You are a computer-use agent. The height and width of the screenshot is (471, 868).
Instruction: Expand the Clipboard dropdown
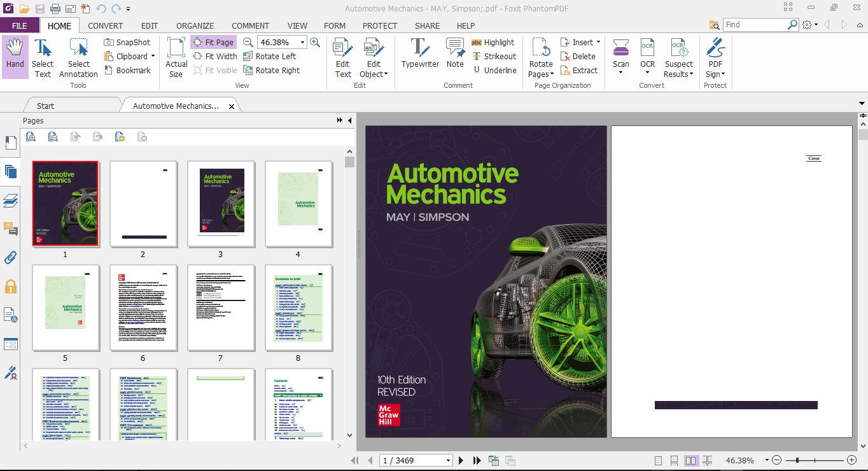[153, 56]
